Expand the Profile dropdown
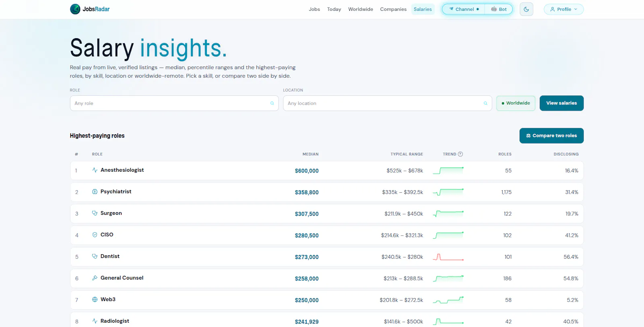Image resolution: width=644 pixels, height=327 pixels. point(563,9)
